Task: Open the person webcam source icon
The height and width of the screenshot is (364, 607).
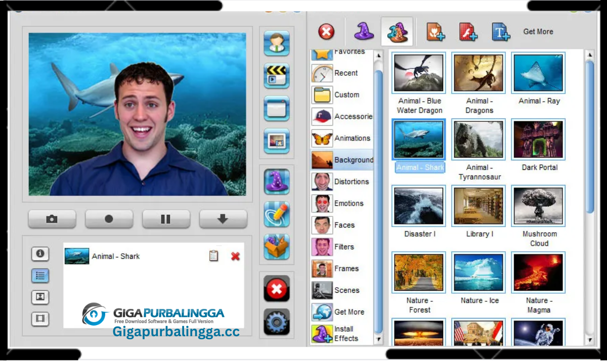Action: pyautogui.click(x=277, y=43)
